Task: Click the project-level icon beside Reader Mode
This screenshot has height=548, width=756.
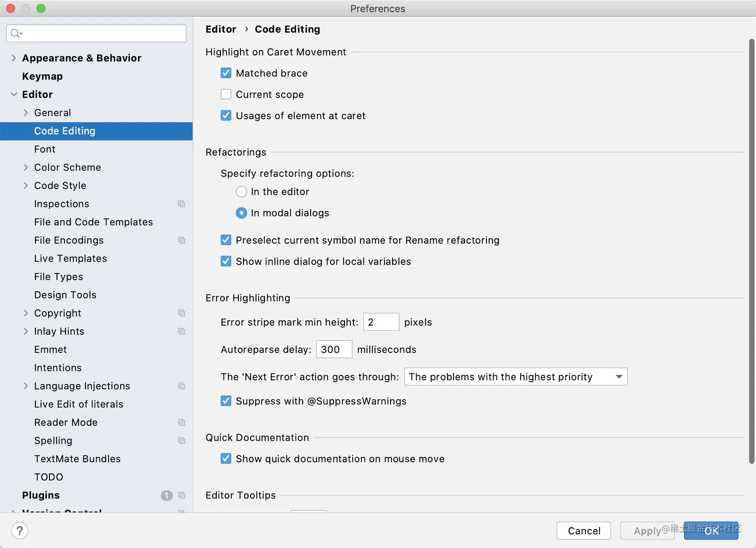Action: pyautogui.click(x=181, y=422)
